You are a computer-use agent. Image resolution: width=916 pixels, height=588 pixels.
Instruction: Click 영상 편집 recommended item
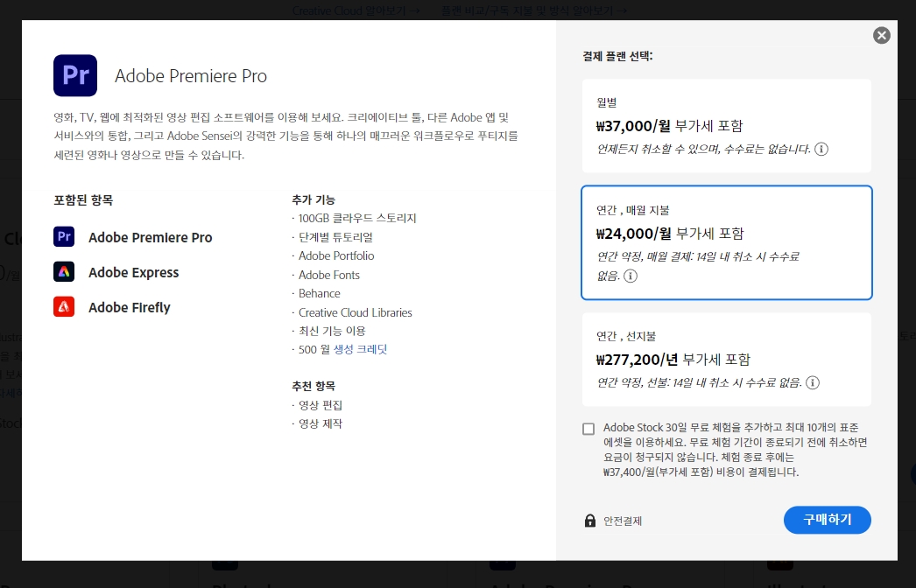pyautogui.click(x=321, y=405)
